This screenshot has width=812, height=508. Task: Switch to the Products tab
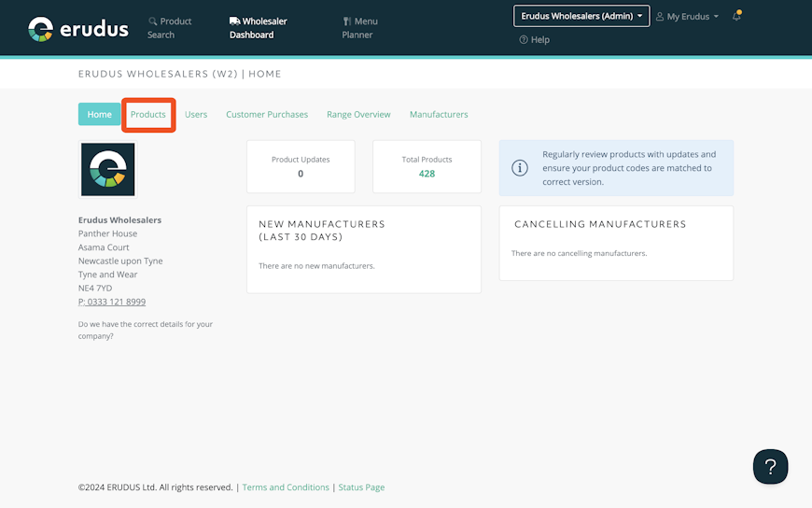click(148, 115)
